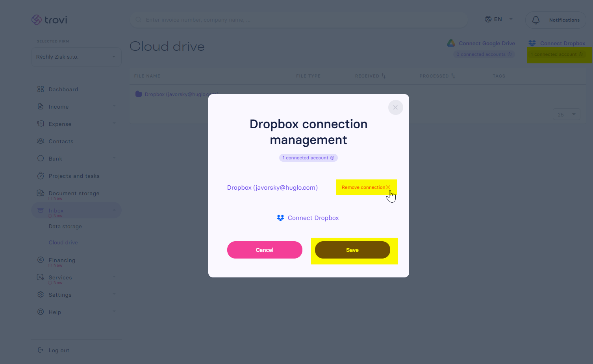Click Log out
The image size is (593, 364).
pos(59,350)
